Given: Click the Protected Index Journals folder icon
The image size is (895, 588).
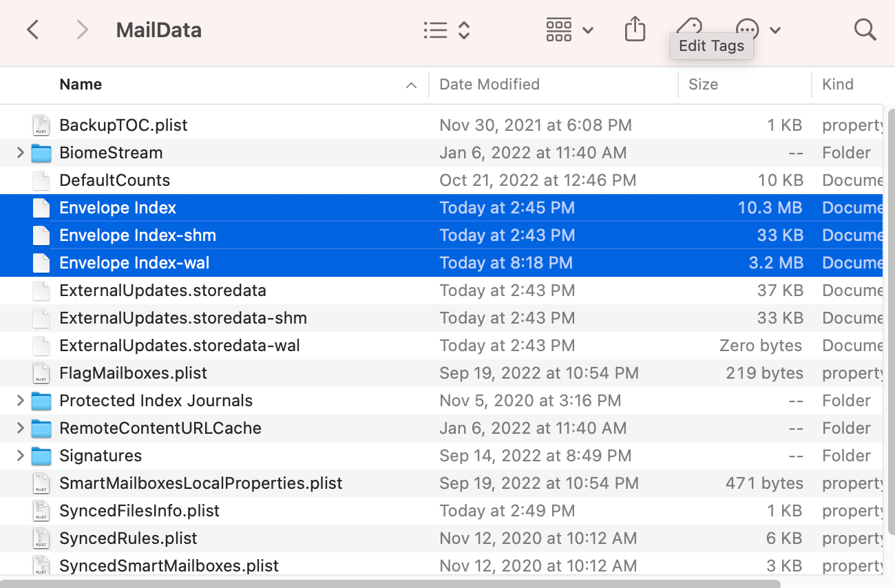Looking at the screenshot, I should point(41,401).
